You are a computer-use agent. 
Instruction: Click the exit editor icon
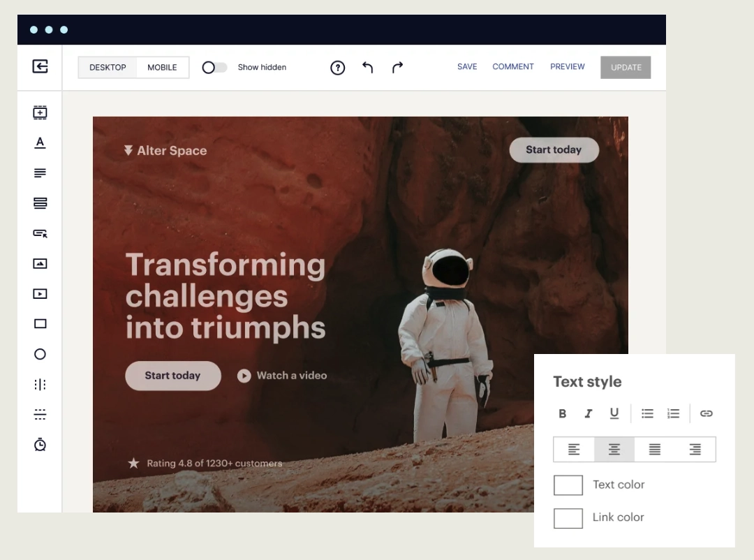(40, 67)
